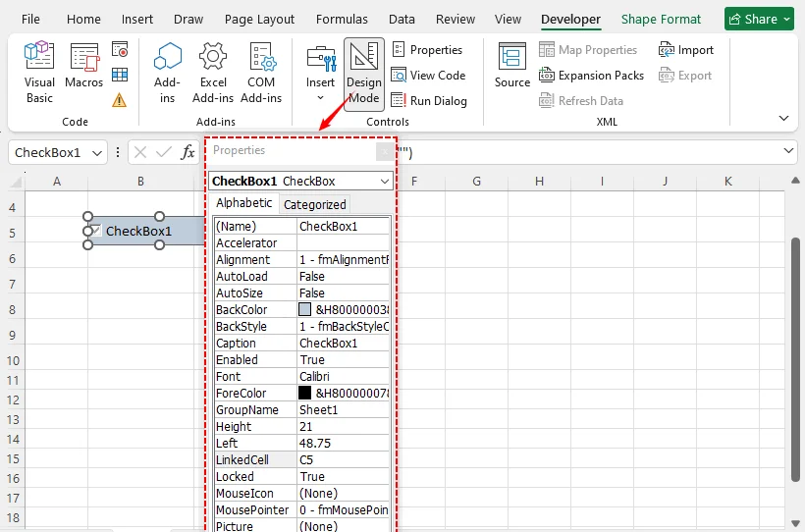Open Macro Security warning icon
This screenshot has height=532, width=805.
(x=119, y=99)
